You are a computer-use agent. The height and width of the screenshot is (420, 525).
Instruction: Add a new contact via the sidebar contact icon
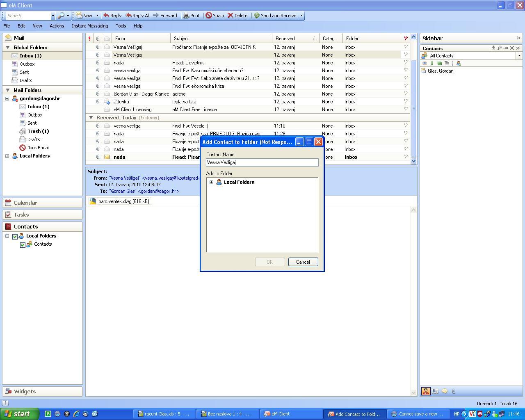[459, 63]
